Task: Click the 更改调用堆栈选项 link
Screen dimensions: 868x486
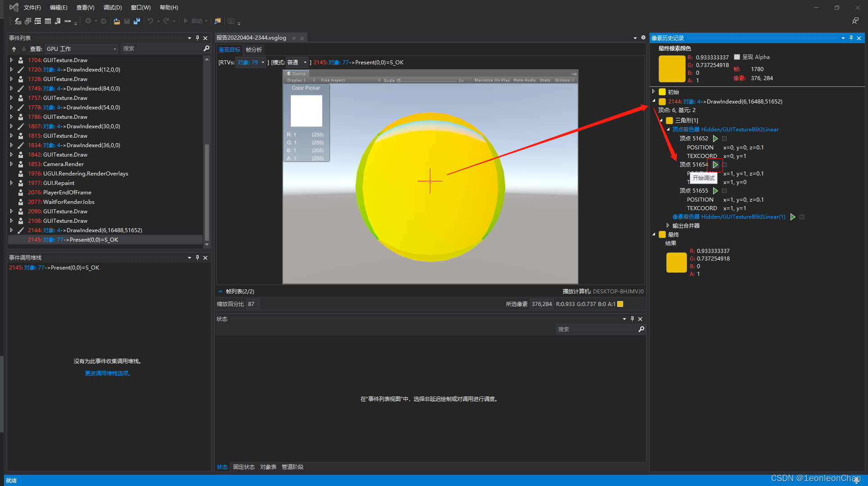Action: (x=108, y=373)
